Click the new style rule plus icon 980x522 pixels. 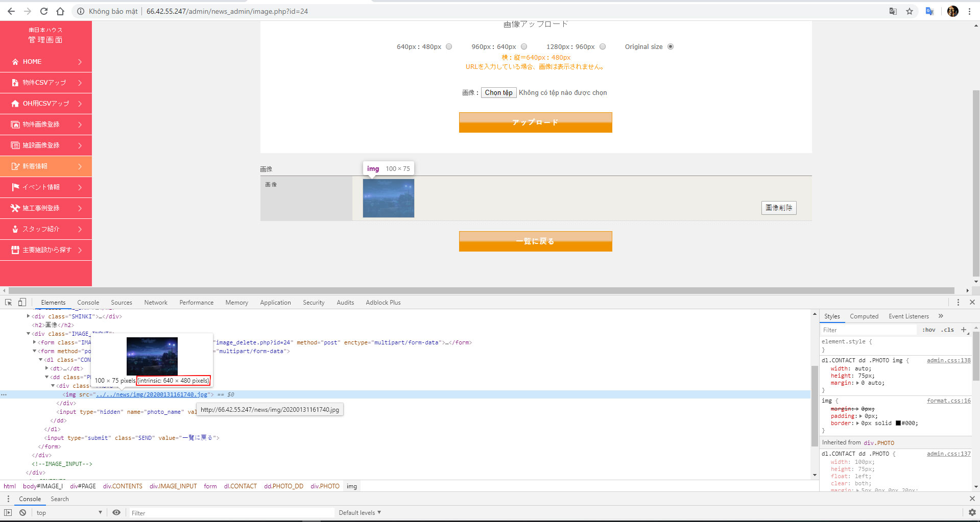tap(964, 330)
